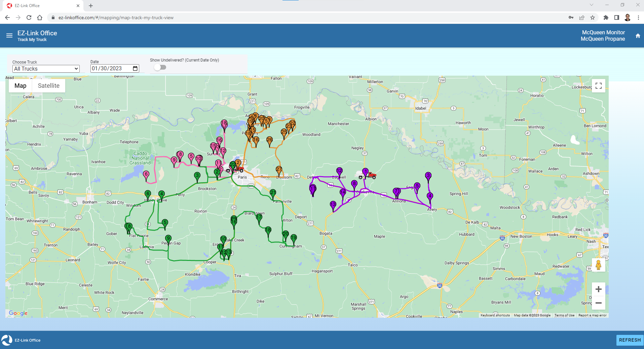644x349 pixels.
Task: Enable the Show Undelivered toggle
Action: pyautogui.click(x=159, y=67)
